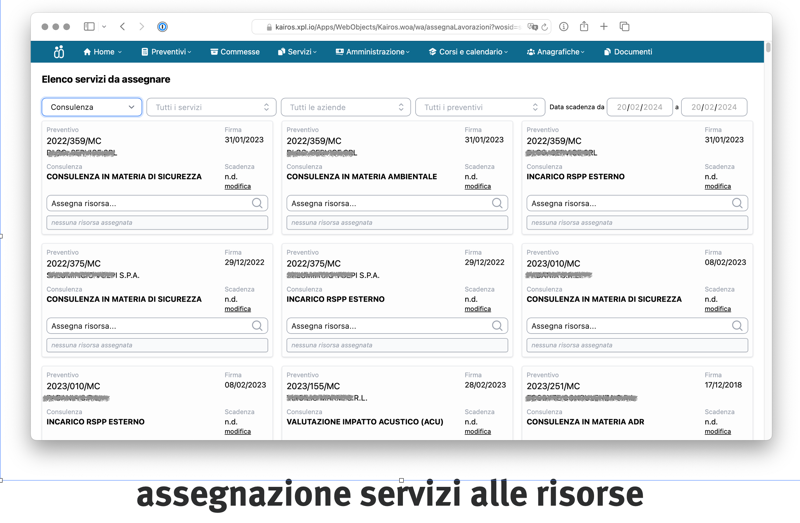Click search icon in 2022/375/MC SICUREZZA card
800x523 pixels.
click(257, 326)
